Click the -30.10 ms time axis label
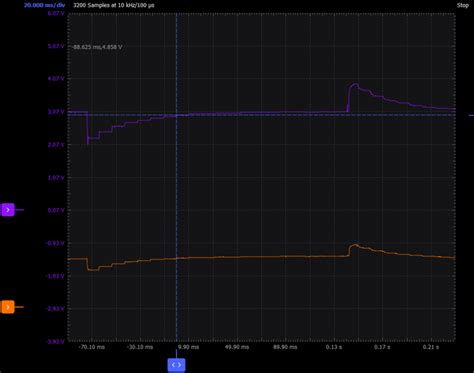 [x=140, y=347]
